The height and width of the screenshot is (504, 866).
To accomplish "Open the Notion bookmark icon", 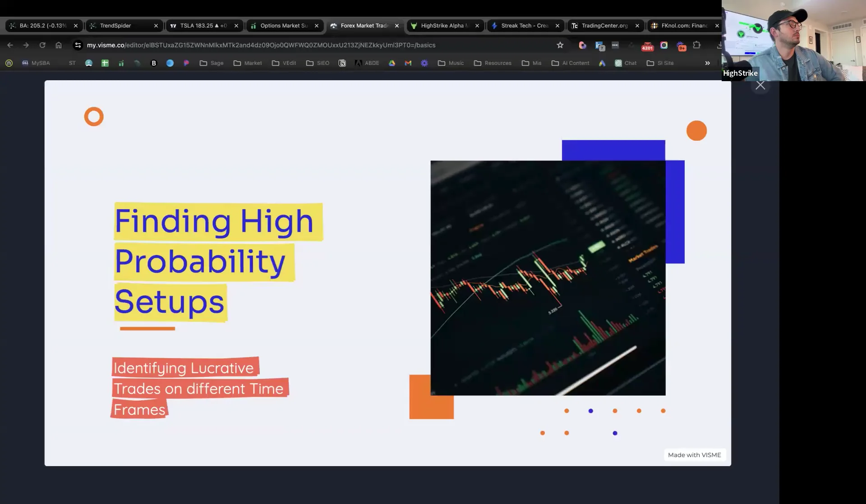I will pyautogui.click(x=342, y=63).
